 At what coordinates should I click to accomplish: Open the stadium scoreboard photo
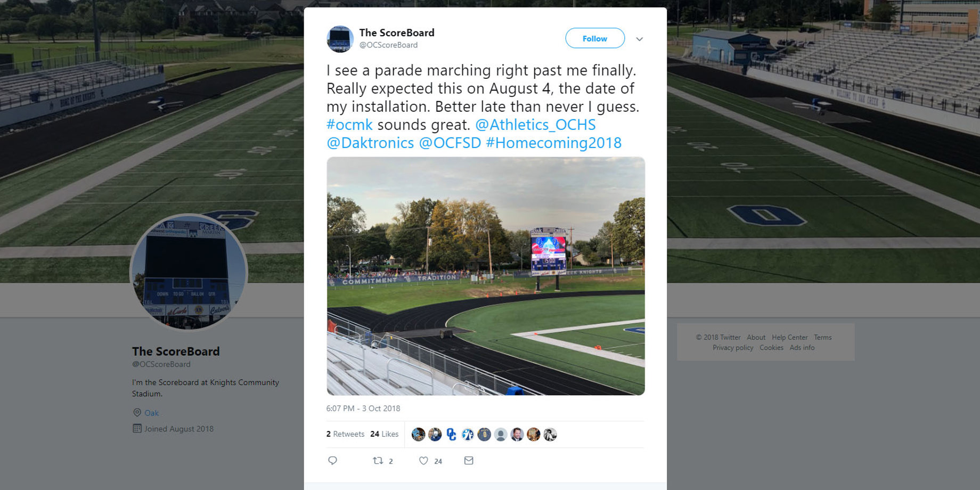486,276
